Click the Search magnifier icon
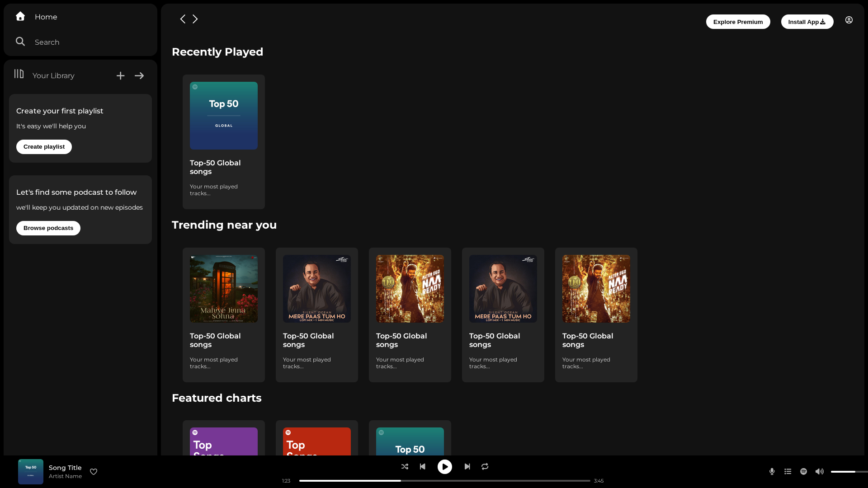The width and height of the screenshot is (868, 488). 20,42
